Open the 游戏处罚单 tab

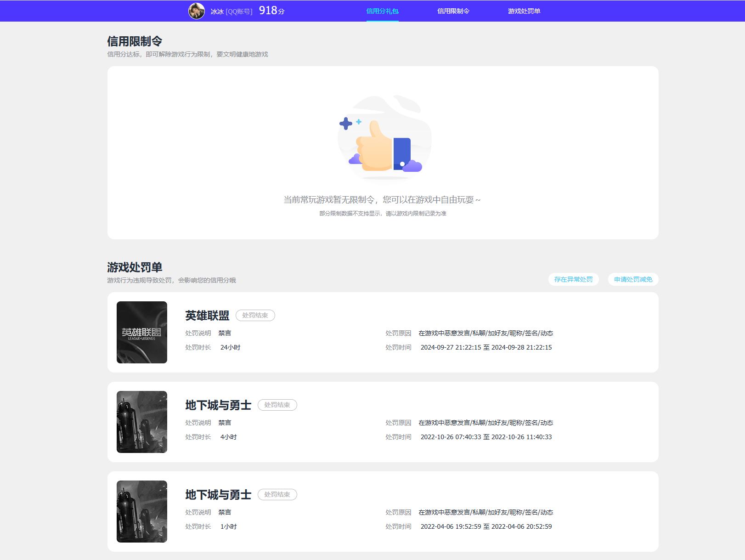point(524,11)
